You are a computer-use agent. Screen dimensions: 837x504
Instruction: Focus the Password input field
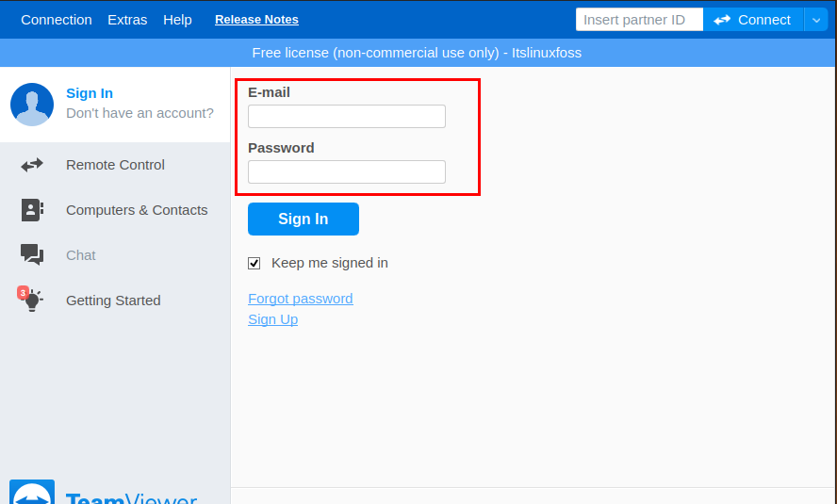point(347,171)
